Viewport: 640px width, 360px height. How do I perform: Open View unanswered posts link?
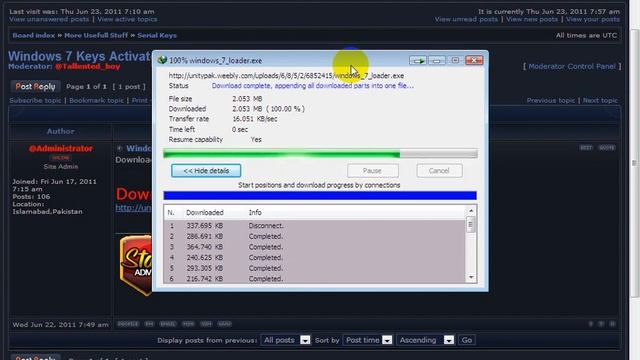[x=49, y=19]
